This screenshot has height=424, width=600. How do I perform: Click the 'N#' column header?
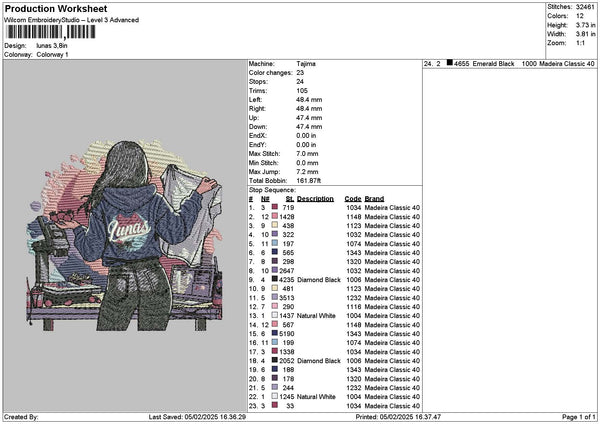pyautogui.click(x=265, y=199)
